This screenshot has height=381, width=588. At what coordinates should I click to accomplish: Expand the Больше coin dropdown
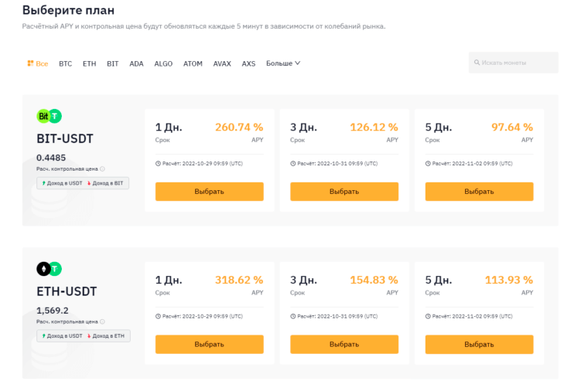[283, 63]
